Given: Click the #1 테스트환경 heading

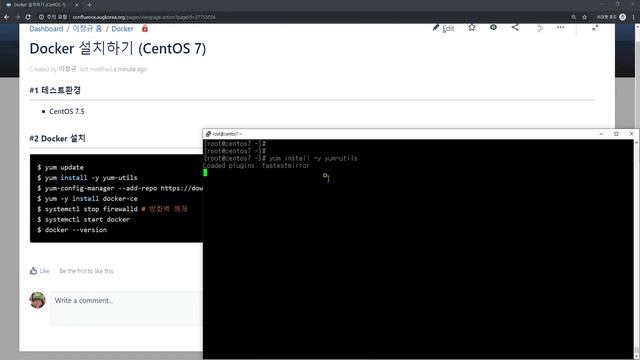Looking at the screenshot, I should click(55, 90).
